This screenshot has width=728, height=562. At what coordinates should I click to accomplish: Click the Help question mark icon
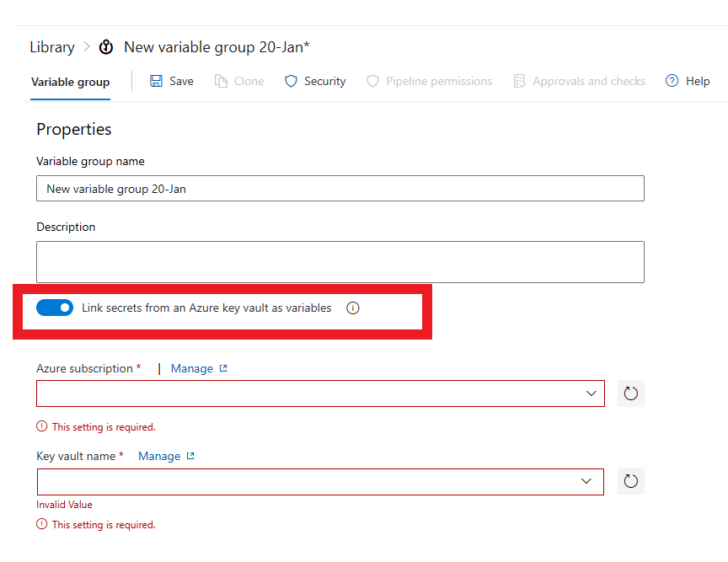(672, 81)
